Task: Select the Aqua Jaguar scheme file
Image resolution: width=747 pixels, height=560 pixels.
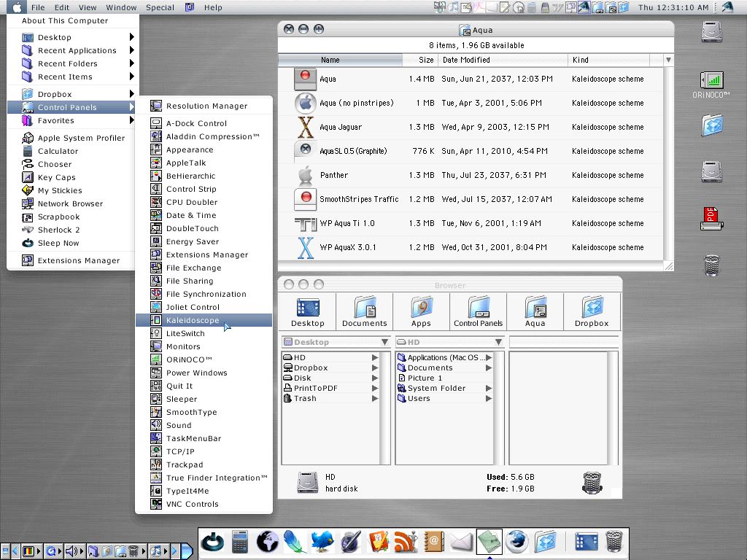Action: point(340,127)
